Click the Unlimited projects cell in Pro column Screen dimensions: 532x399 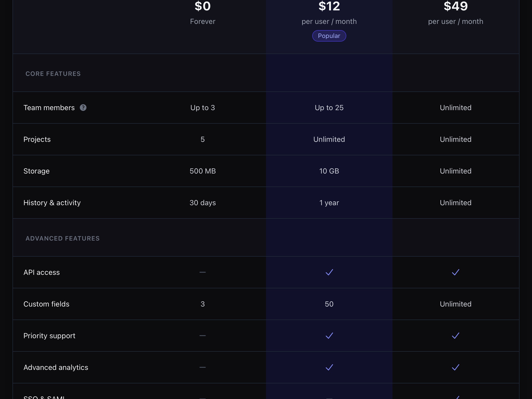329,139
